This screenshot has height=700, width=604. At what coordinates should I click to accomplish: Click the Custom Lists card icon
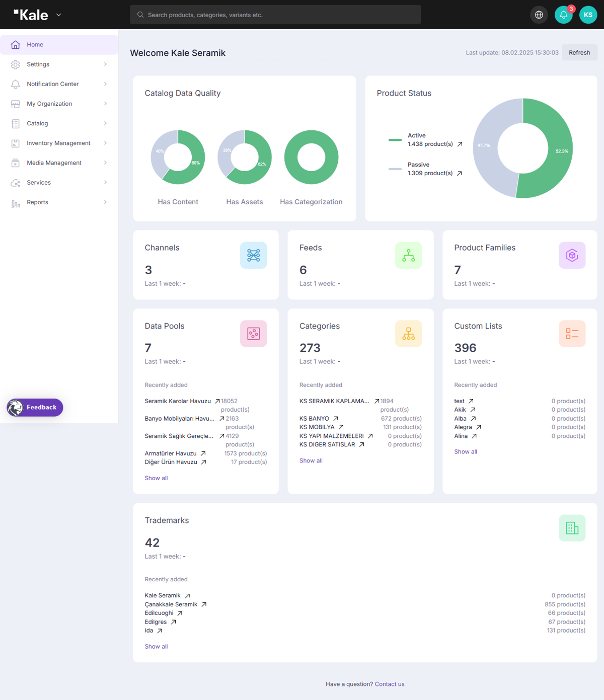[572, 334]
